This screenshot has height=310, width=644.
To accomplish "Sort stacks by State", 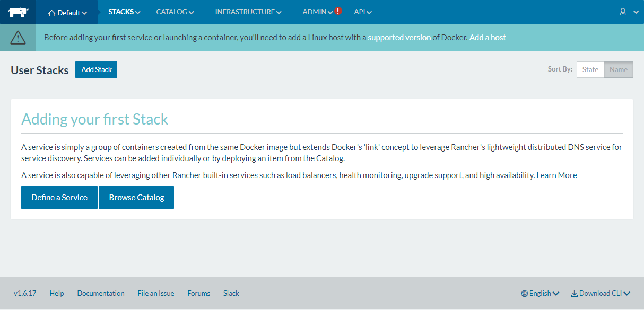I will (590, 69).
